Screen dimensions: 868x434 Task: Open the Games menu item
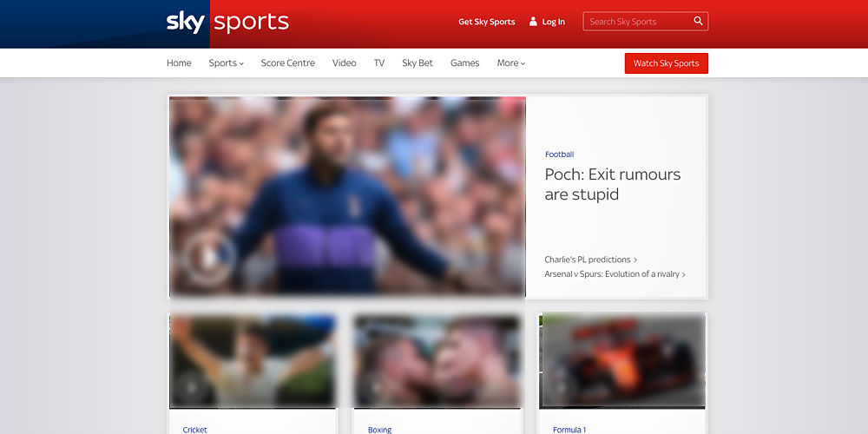point(465,63)
